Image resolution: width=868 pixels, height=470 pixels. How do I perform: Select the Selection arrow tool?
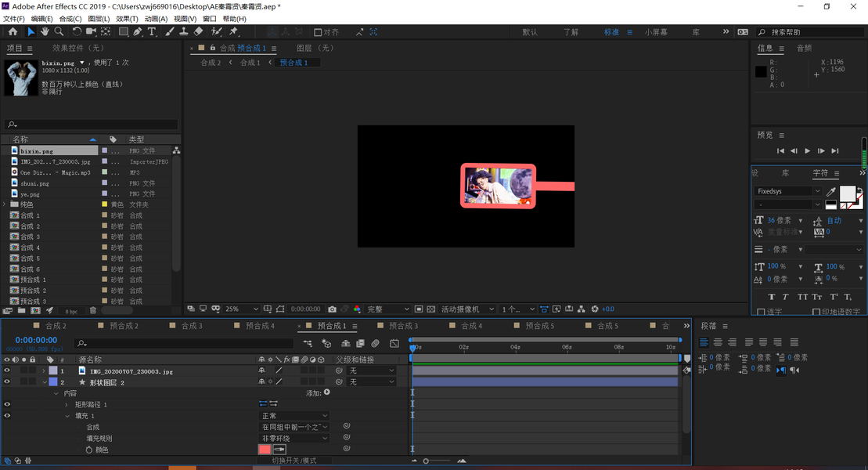click(x=31, y=31)
